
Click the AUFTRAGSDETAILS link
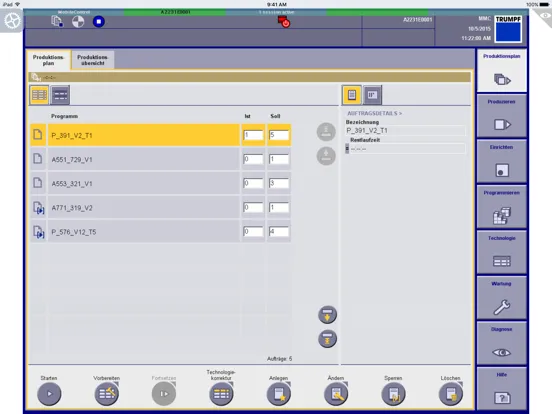tap(375, 113)
